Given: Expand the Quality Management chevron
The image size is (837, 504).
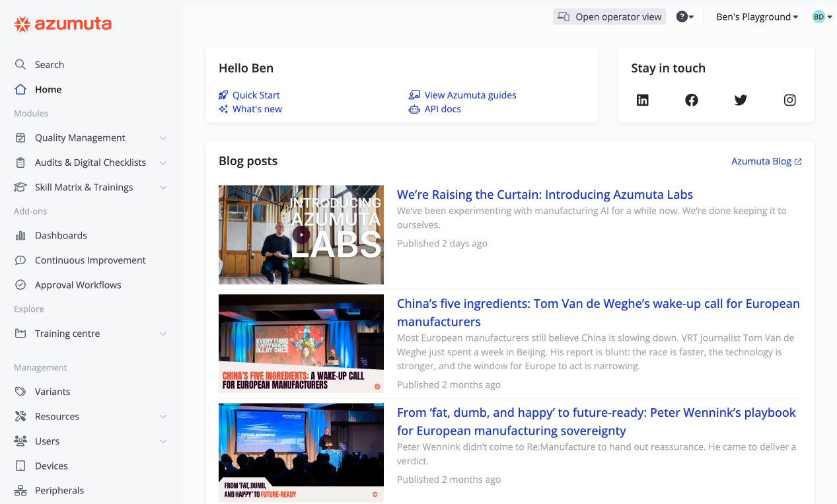Looking at the screenshot, I should point(163,138).
